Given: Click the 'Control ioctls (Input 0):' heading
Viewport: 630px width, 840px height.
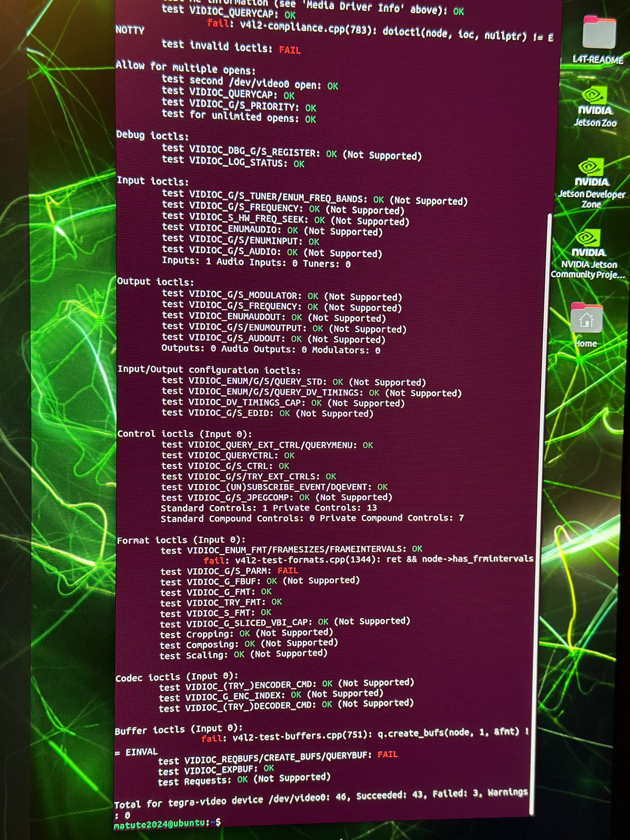Looking at the screenshot, I should [x=184, y=434].
